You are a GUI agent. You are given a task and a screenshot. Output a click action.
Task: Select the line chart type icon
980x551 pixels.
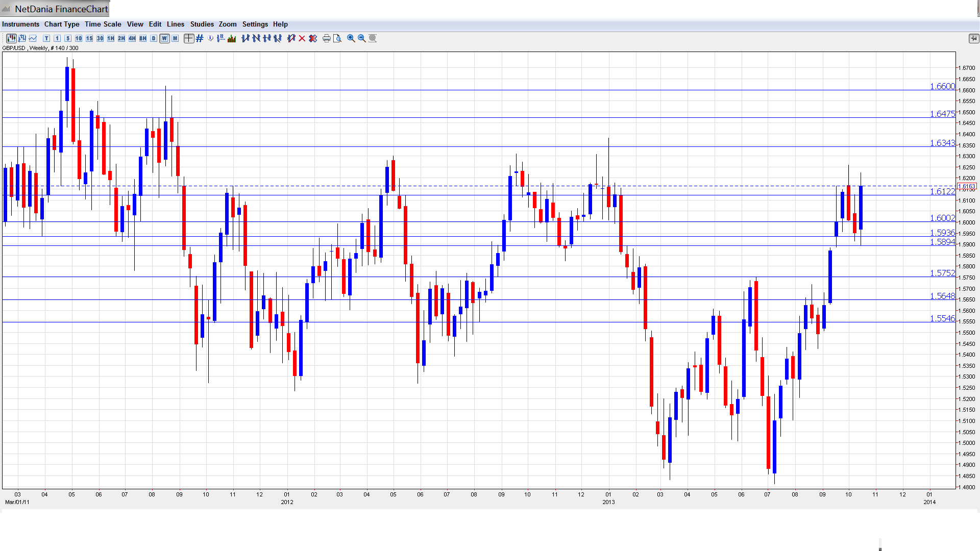click(x=33, y=38)
